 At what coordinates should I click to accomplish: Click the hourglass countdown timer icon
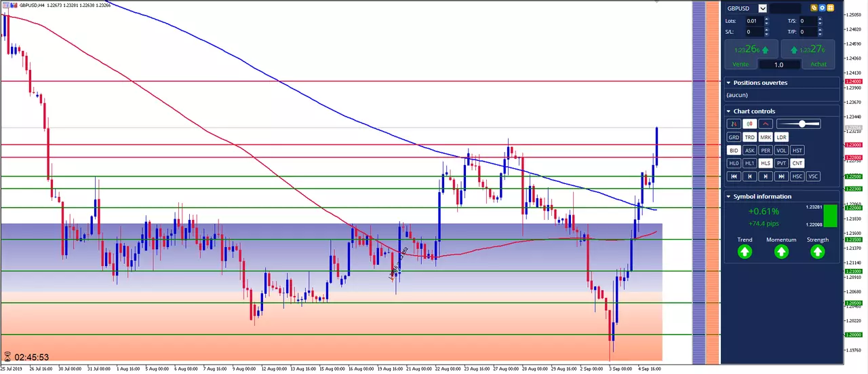pyautogui.click(x=7, y=356)
